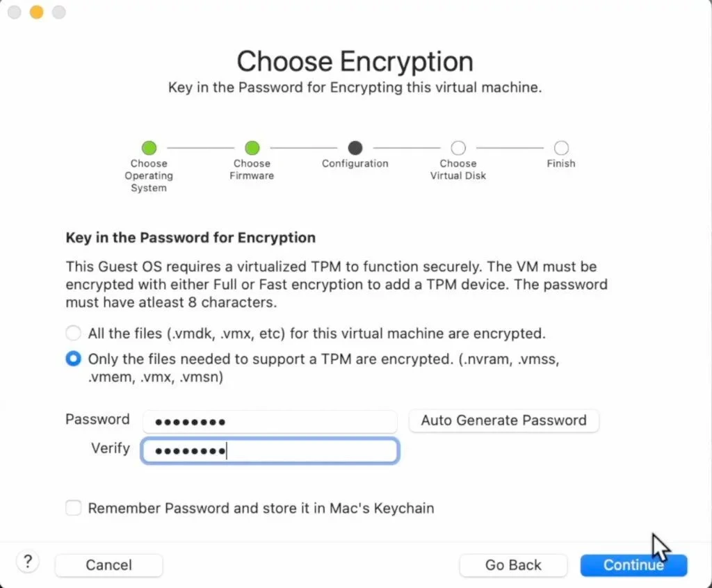
Task: Focus the Password input field
Action: coord(269,421)
